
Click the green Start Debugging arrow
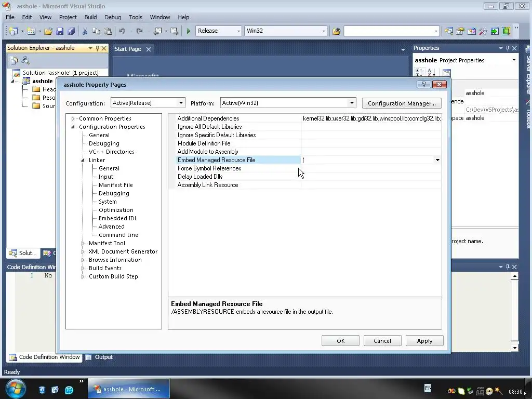tap(188, 31)
